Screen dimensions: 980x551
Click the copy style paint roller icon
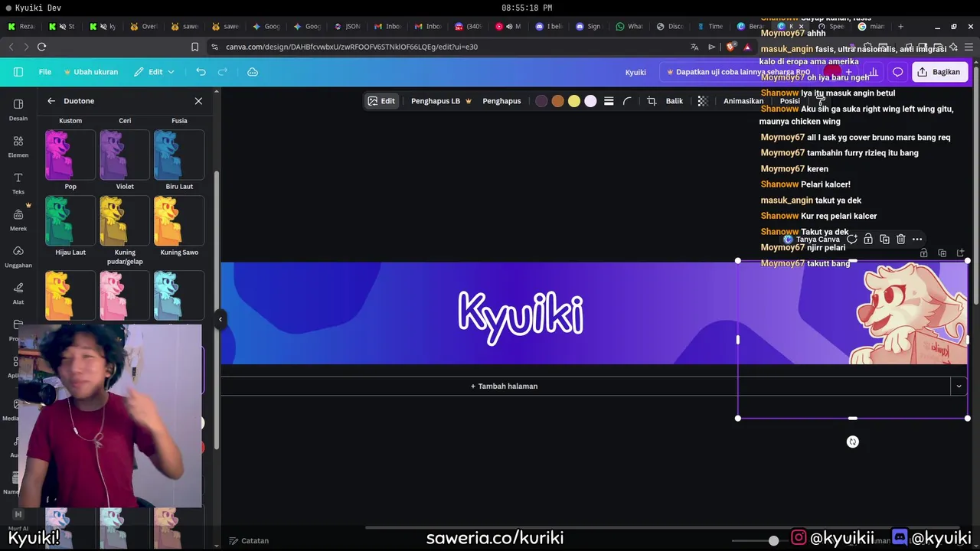(x=821, y=101)
